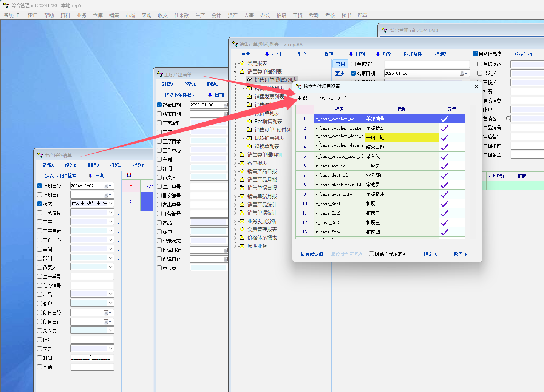The image size is (544, 392).
Task: Check the 计划日止 checkbox
Action: 40,195
